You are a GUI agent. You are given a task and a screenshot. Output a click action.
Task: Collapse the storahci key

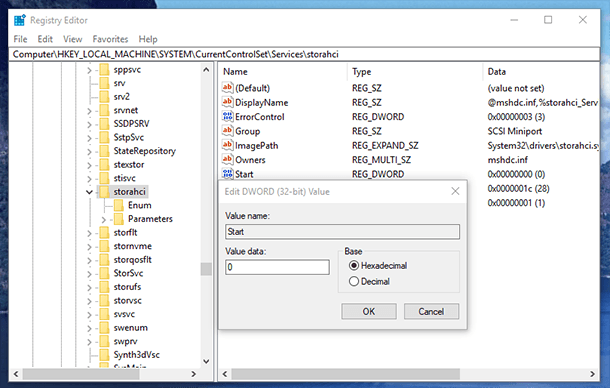[x=89, y=192]
